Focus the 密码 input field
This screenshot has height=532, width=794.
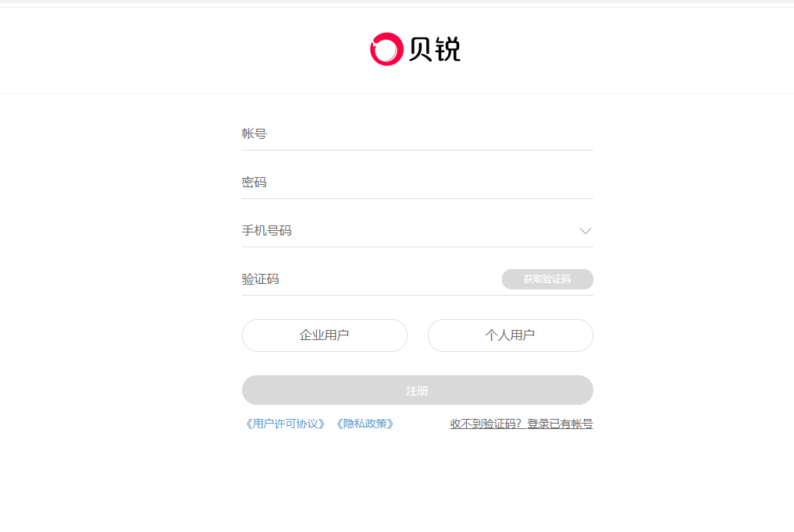tap(429, 183)
